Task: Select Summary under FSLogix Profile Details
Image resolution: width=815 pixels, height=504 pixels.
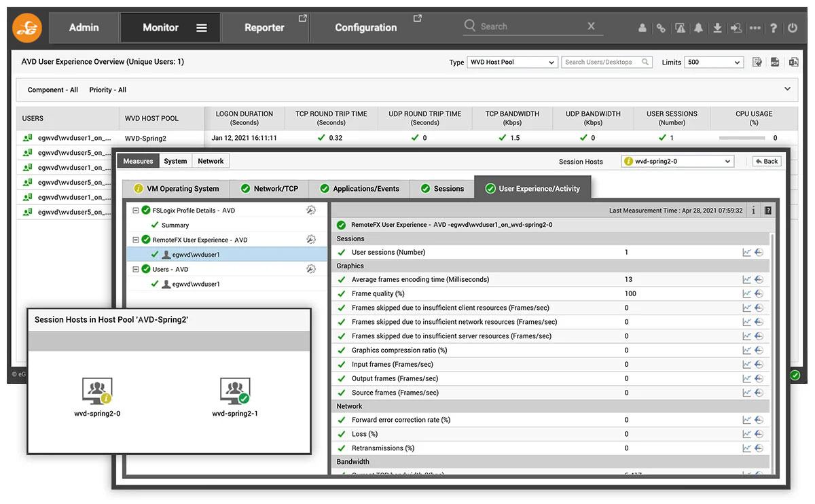Action: click(175, 225)
